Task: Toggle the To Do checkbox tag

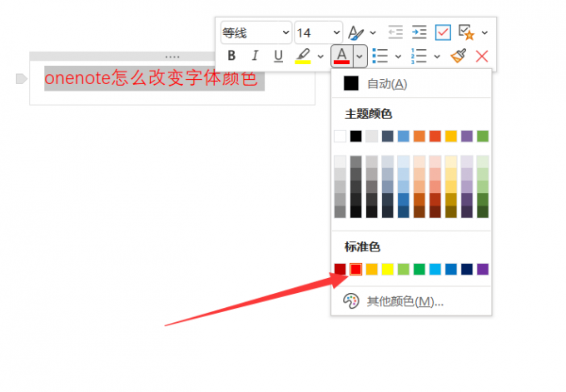Action: pyautogui.click(x=443, y=32)
